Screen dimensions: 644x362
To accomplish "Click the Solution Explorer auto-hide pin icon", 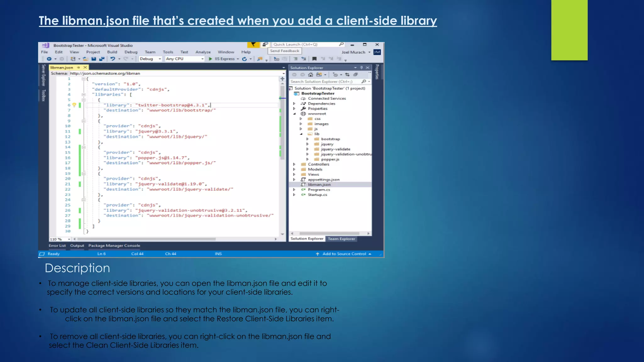I will click(361, 68).
